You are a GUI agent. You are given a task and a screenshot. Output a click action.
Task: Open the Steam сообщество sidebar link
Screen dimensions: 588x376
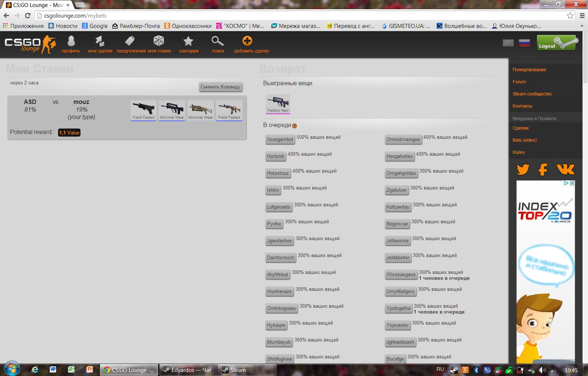pyautogui.click(x=532, y=94)
